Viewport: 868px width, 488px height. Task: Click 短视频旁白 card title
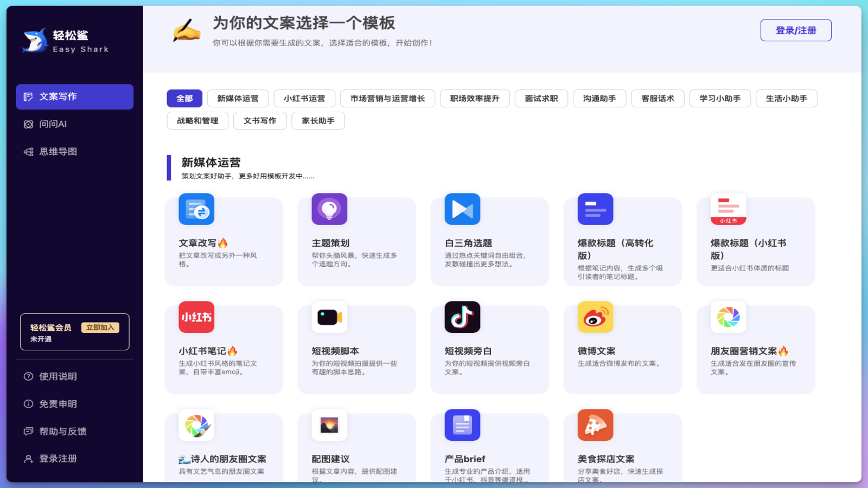pyautogui.click(x=468, y=351)
